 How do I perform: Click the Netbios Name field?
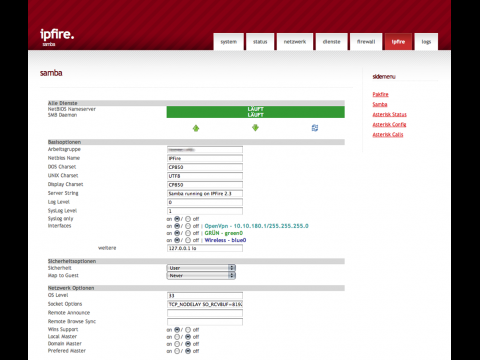click(205, 158)
